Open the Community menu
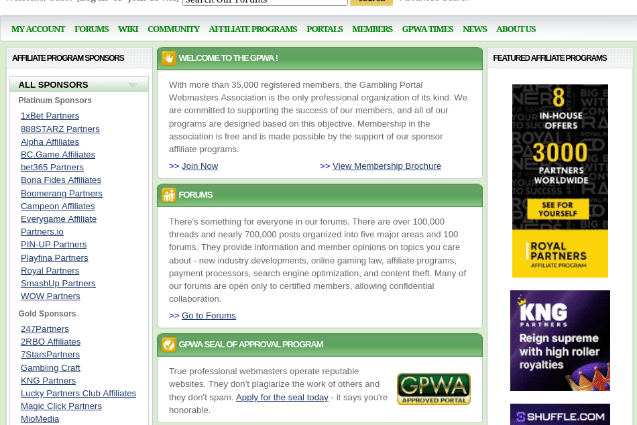 (173, 29)
